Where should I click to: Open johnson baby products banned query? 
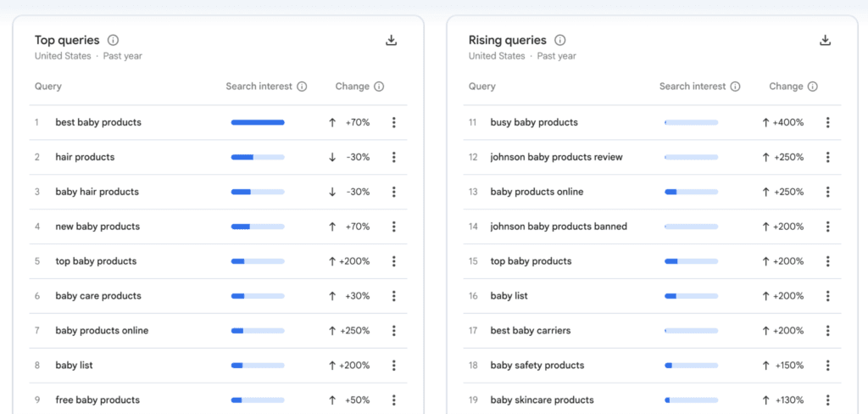pyautogui.click(x=559, y=227)
